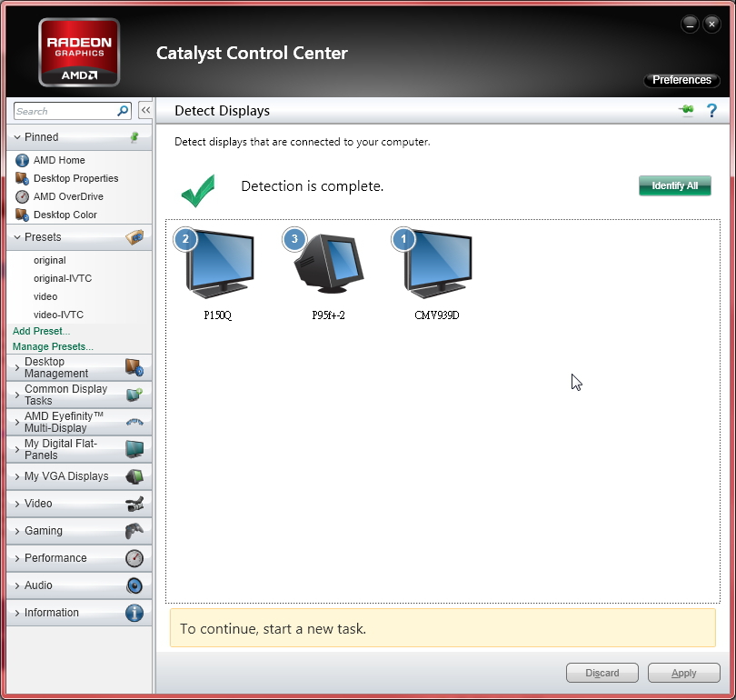Image resolution: width=736 pixels, height=700 pixels.
Task: Minimize the Catalyst Control Center window
Action: 690,24
